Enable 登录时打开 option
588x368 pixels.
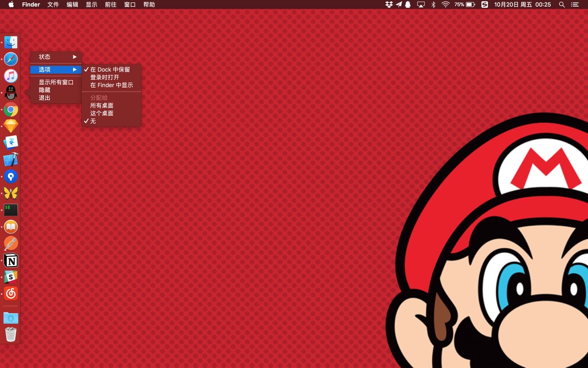pos(104,77)
